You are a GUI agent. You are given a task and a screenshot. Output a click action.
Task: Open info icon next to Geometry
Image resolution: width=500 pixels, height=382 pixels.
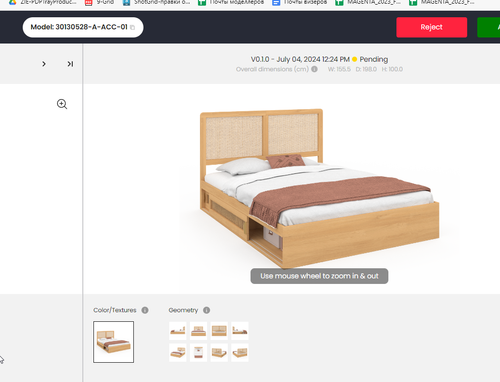click(x=206, y=310)
